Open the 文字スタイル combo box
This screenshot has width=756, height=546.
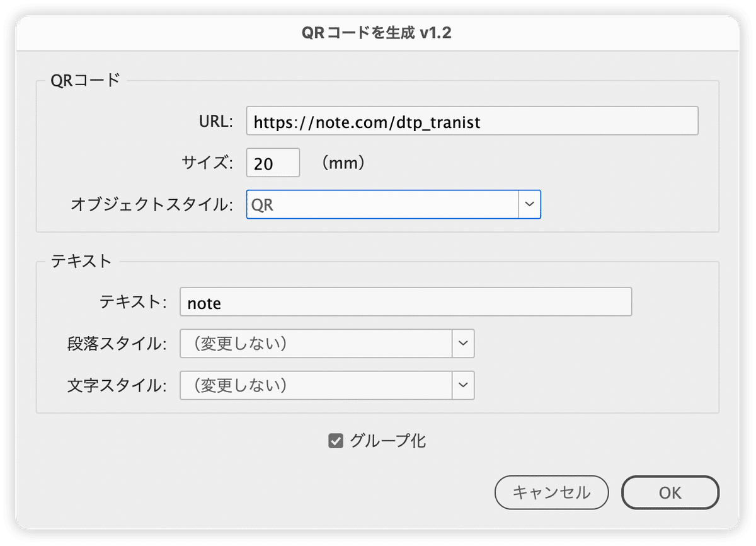(315, 385)
